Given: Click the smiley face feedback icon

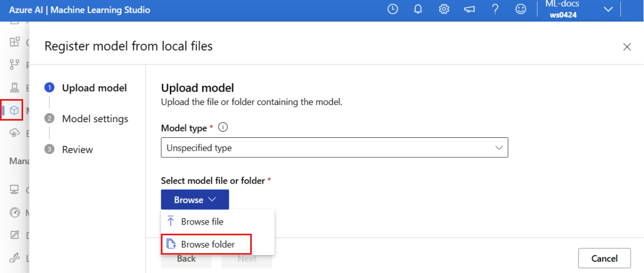Looking at the screenshot, I should coord(521,10).
